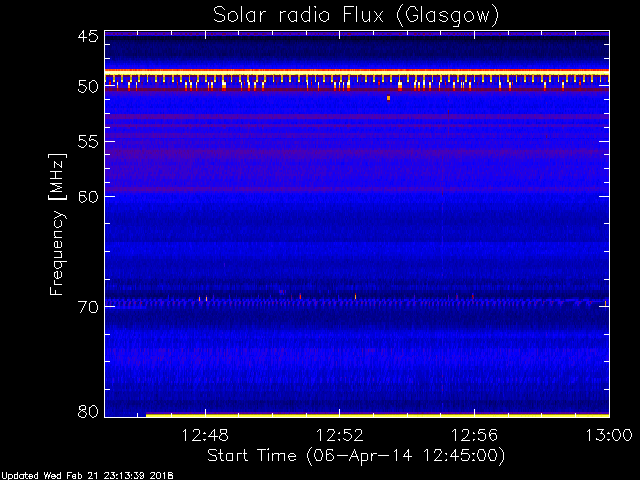
Task: Click the "Start Time (06-Apr-14 12:45:00)" label
Action: pos(356,456)
